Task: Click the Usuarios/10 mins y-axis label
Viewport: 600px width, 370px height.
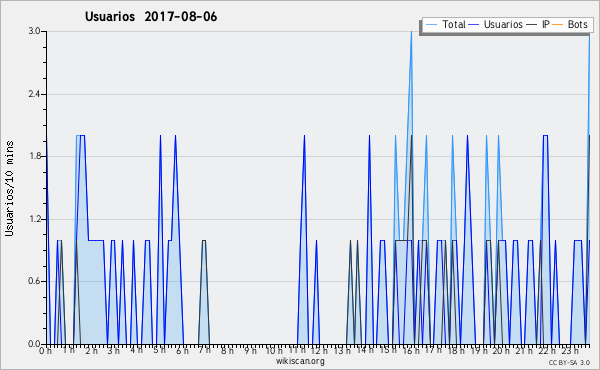Action: (9, 188)
